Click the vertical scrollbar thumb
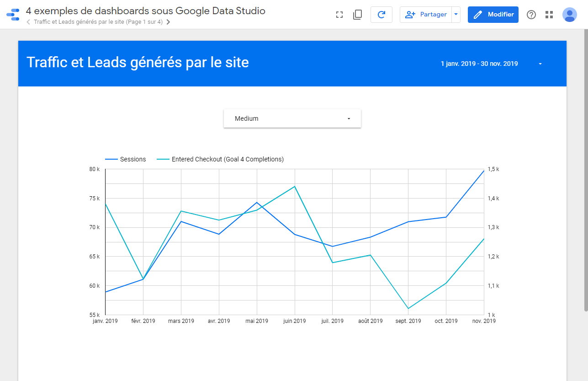Viewport: 588px width, 381px height. [x=586, y=170]
